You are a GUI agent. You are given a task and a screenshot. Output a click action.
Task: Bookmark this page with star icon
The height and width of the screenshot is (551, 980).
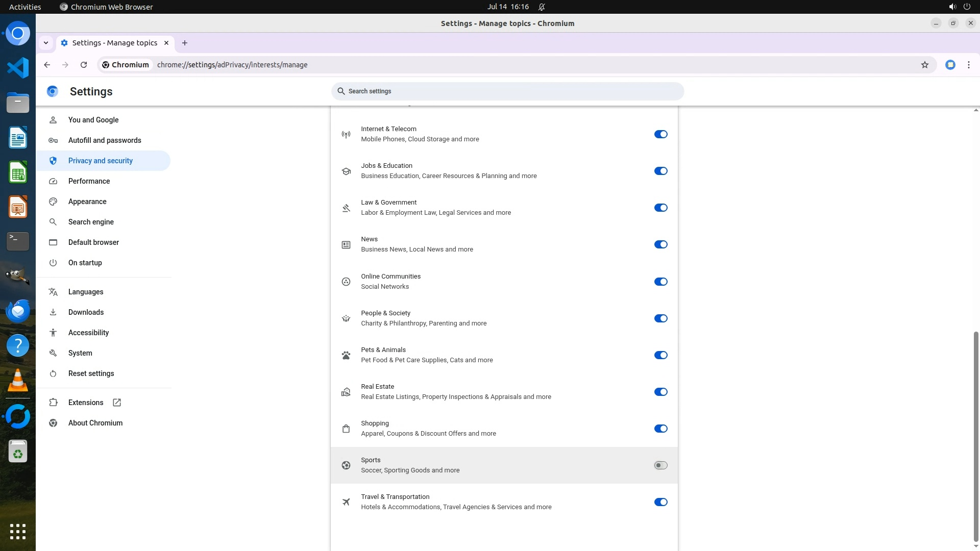(x=924, y=65)
